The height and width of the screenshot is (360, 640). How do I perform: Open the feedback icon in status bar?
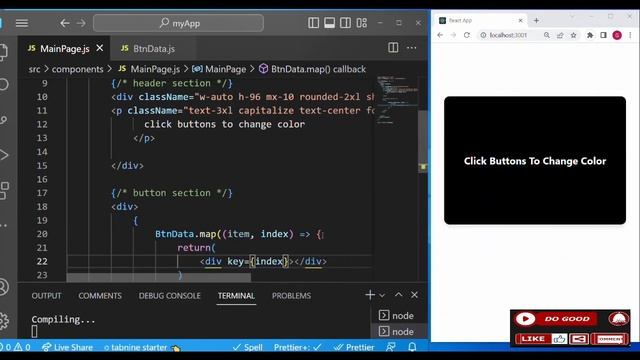[391, 347]
